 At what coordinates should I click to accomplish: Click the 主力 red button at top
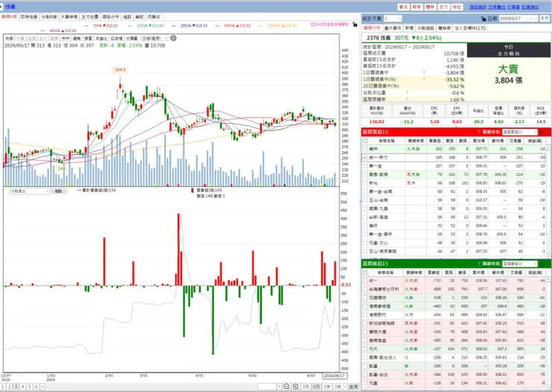point(443,7)
